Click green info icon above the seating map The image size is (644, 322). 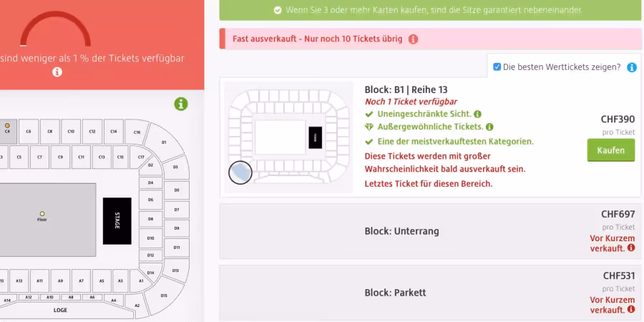181,104
